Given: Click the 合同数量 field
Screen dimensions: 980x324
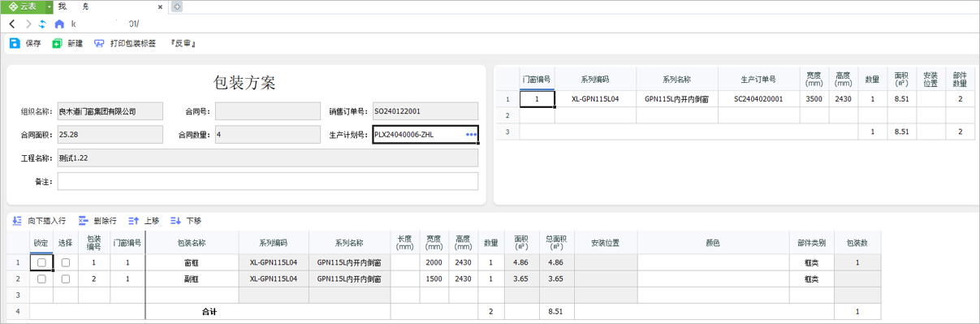Looking at the screenshot, I should (268, 134).
